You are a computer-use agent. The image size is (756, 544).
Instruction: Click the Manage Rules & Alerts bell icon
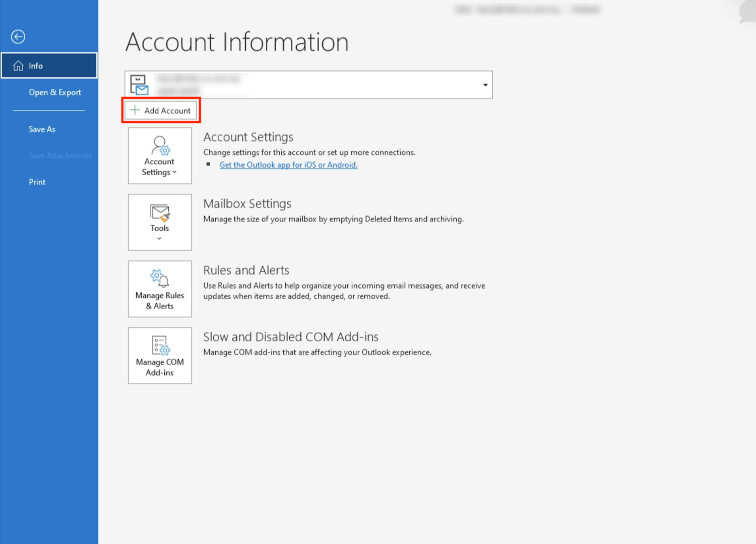point(160,278)
